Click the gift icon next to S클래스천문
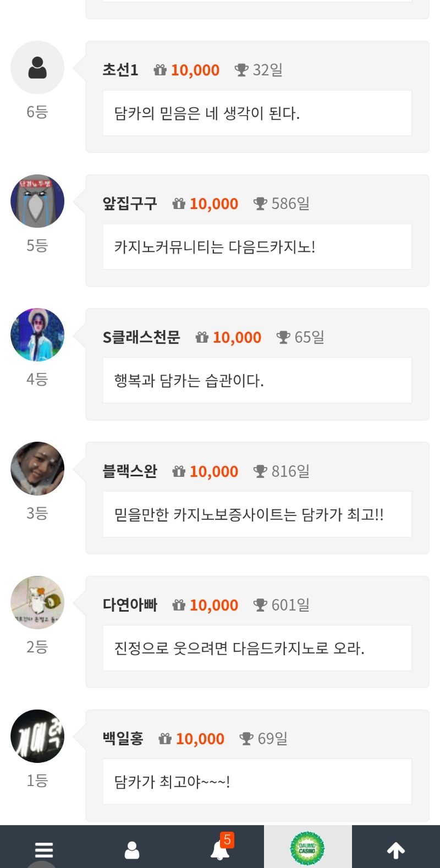The width and height of the screenshot is (440, 868). (202, 338)
